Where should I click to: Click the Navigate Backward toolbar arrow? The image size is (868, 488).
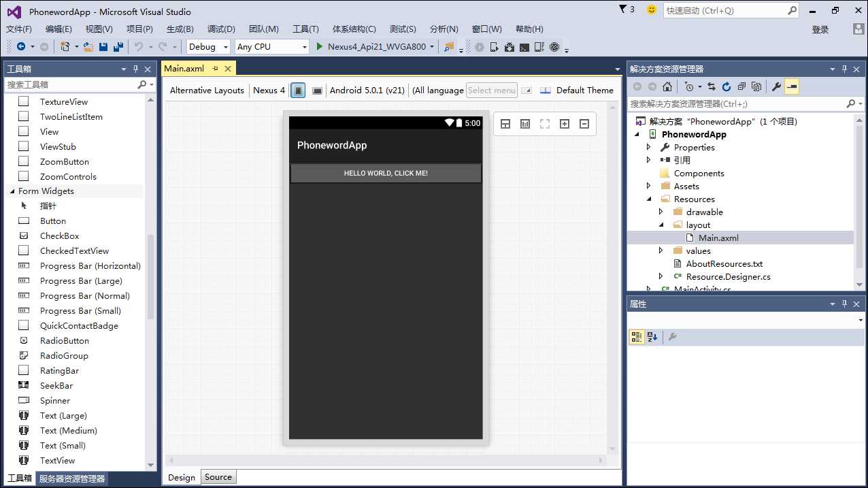pos(20,47)
